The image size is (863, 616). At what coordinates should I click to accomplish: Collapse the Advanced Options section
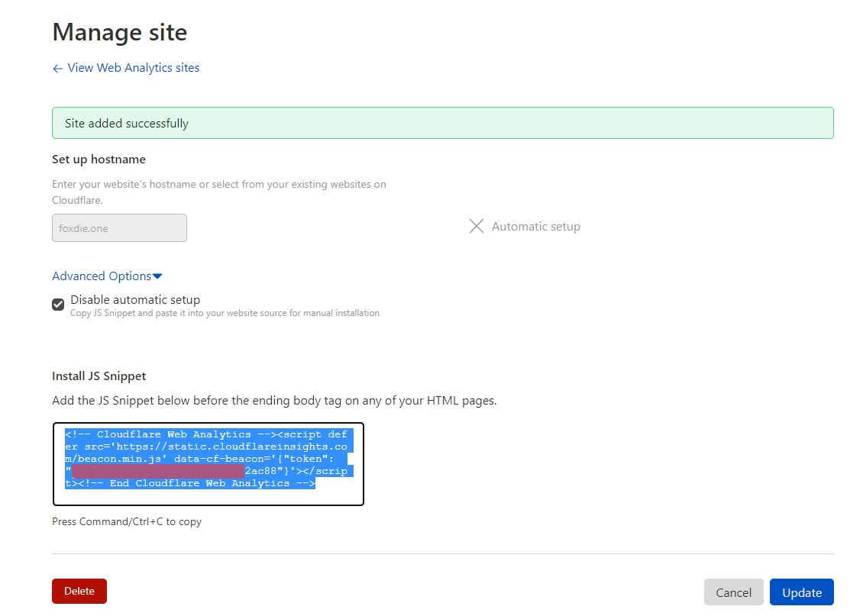(102, 276)
